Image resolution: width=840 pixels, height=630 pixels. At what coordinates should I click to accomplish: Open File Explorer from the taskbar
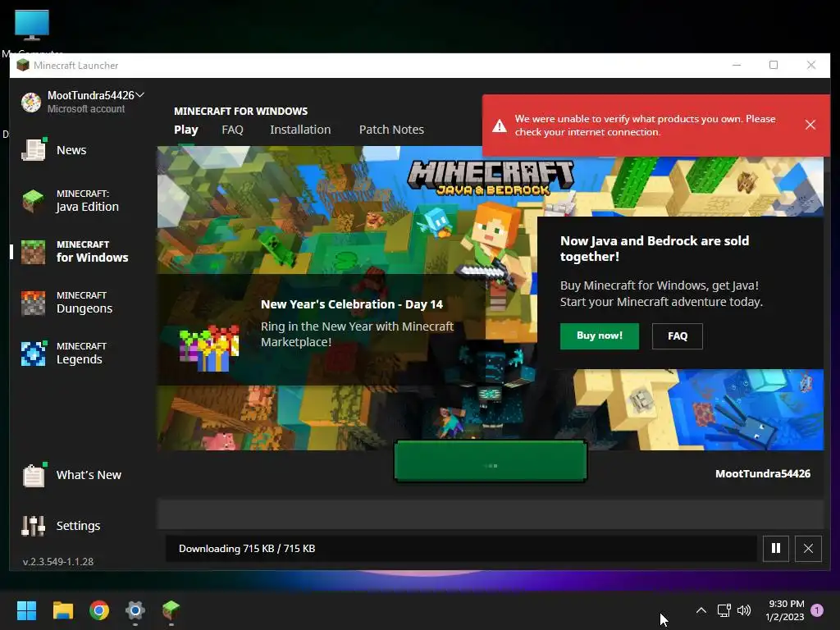[x=62, y=610]
